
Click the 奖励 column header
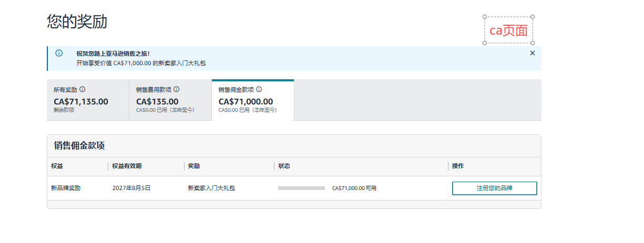[194, 166]
